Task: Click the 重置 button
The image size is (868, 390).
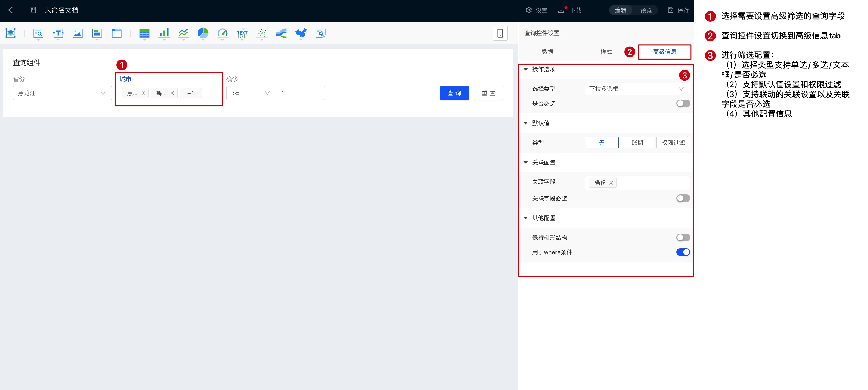Action: 488,93
